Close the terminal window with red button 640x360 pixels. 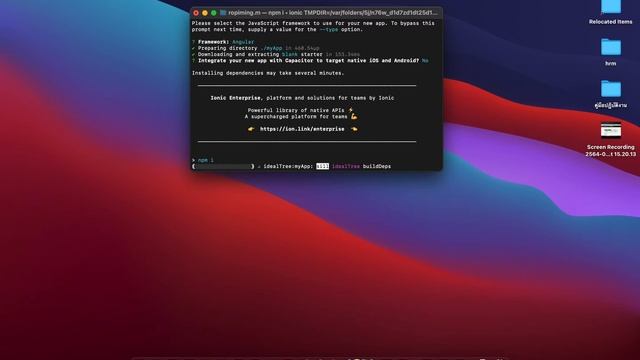196,13
